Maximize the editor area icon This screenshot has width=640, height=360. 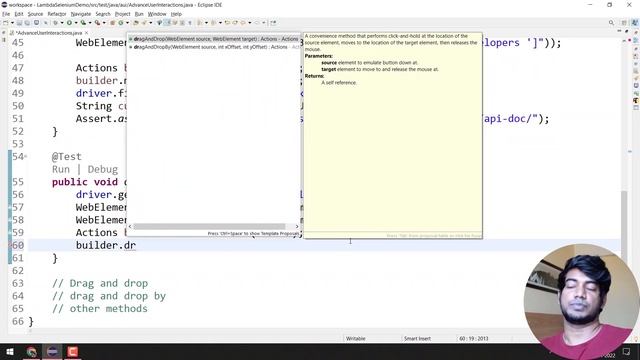pyautogui.click(x=627, y=31)
